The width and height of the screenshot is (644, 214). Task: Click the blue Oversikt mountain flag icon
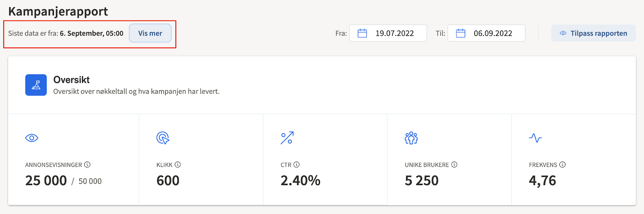click(36, 85)
